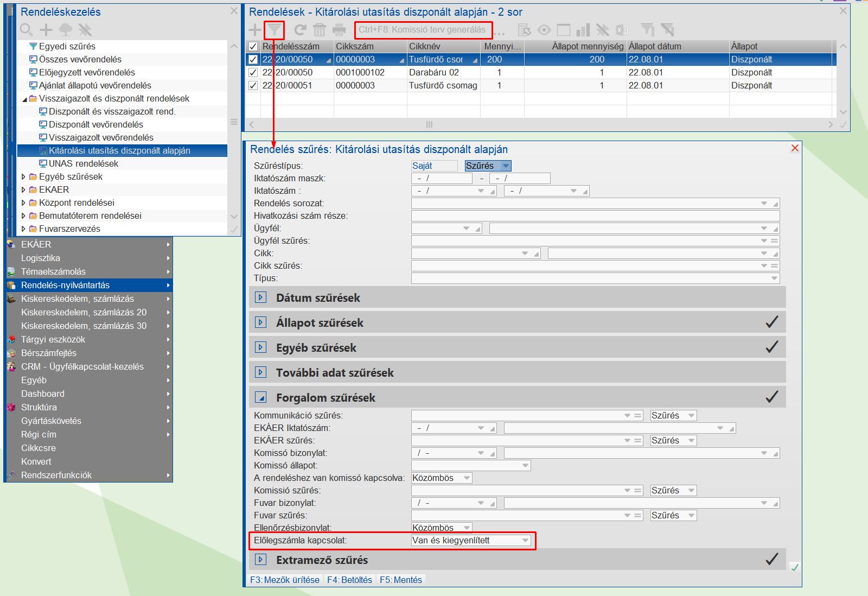
Task: Open the Előlegszámla kapcsolat dropdown
Action: click(x=525, y=541)
